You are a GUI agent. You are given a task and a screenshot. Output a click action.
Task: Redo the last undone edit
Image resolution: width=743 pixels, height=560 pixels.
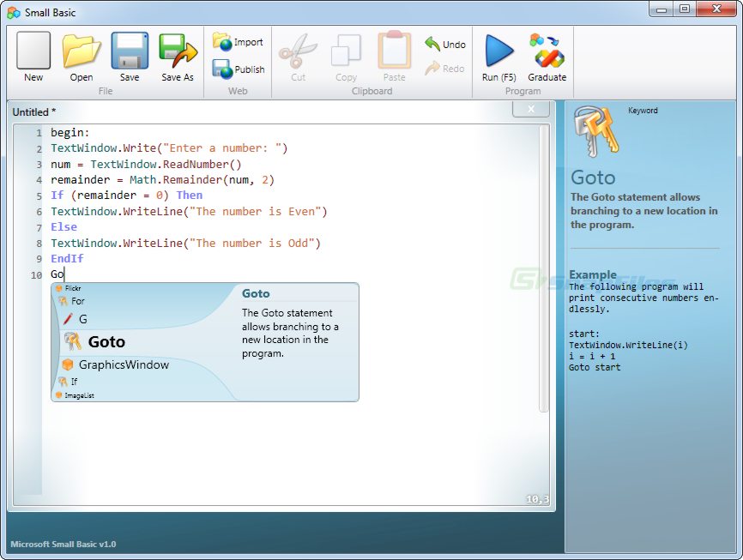pos(444,69)
